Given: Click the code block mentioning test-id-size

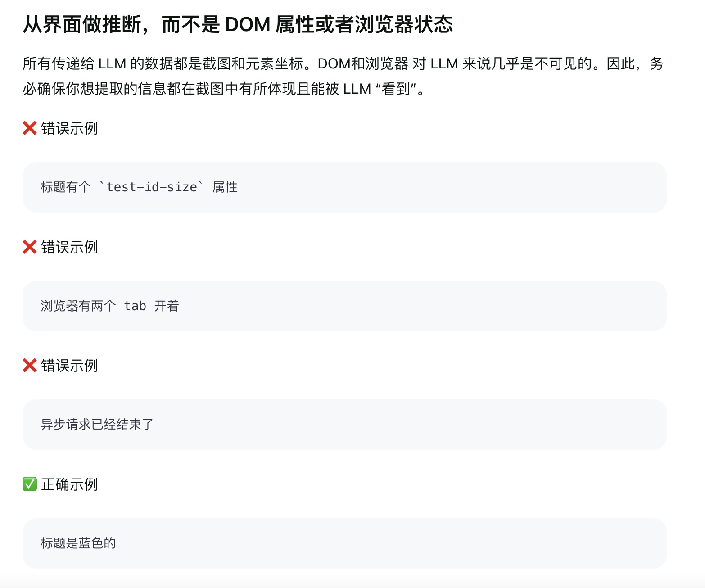Looking at the screenshot, I should pyautogui.click(x=344, y=187).
